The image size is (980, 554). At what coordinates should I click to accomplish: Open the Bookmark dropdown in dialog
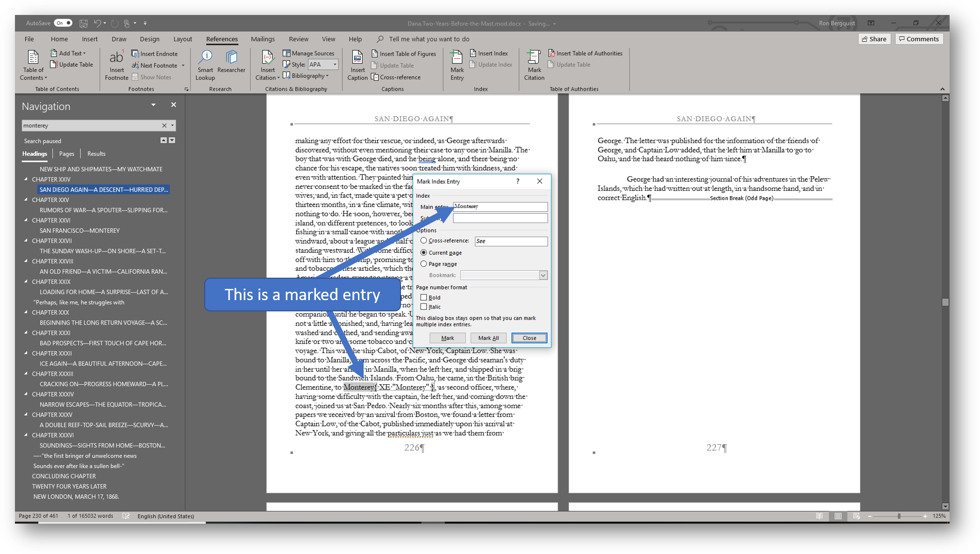(543, 275)
